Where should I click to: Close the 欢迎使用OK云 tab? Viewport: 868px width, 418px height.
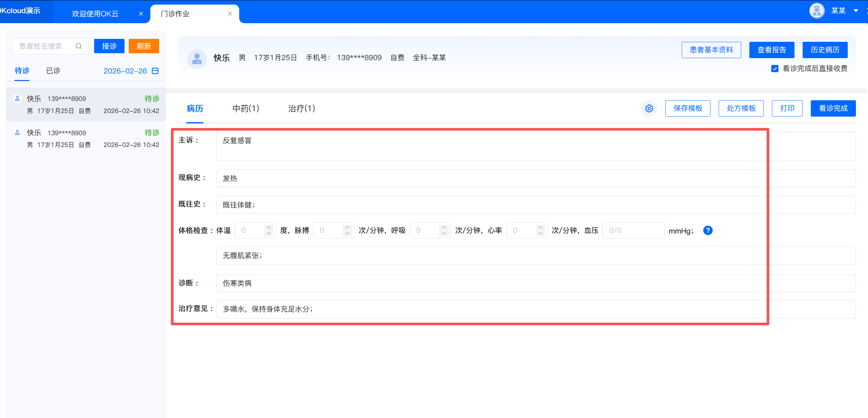click(x=141, y=14)
